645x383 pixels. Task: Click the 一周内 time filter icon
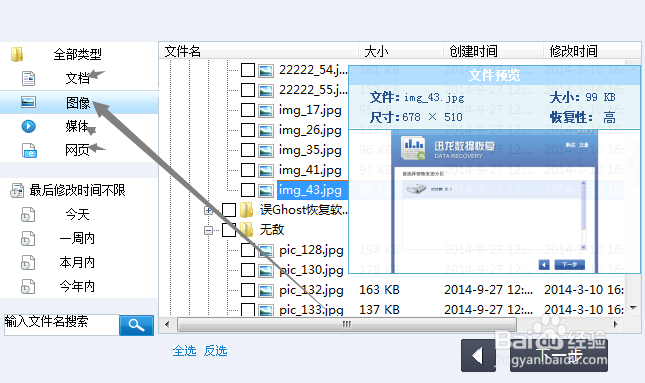[28, 239]
